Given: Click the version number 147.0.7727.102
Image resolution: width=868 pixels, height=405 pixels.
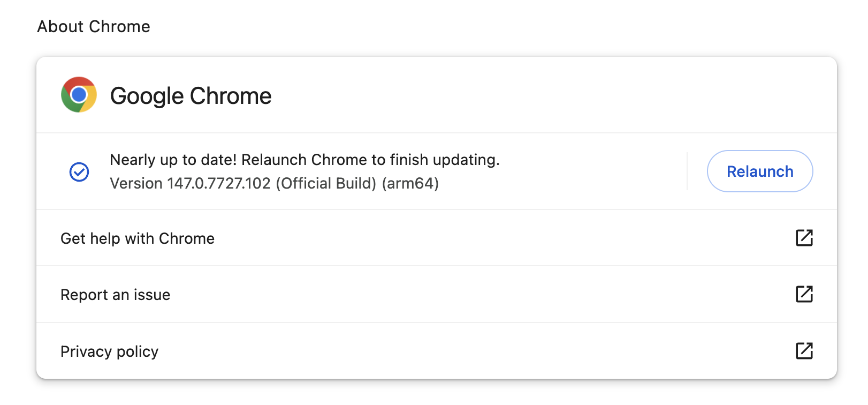Looking at the screenshot, I should click(x=218, y=183).
